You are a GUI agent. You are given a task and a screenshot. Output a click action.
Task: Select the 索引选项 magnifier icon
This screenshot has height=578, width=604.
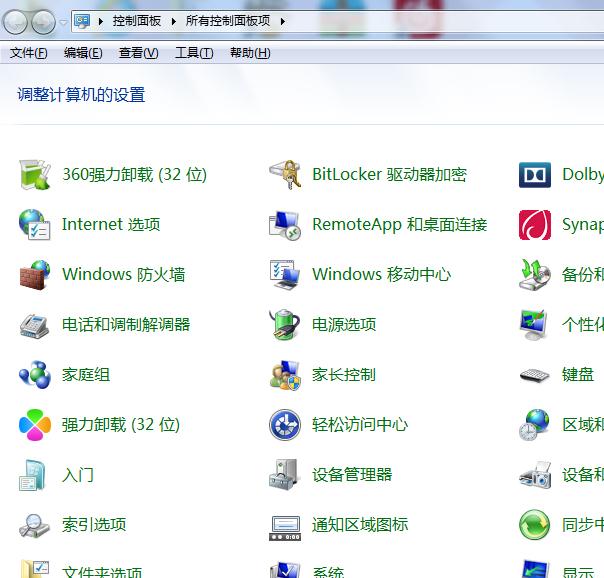click(x=35, y=525)
